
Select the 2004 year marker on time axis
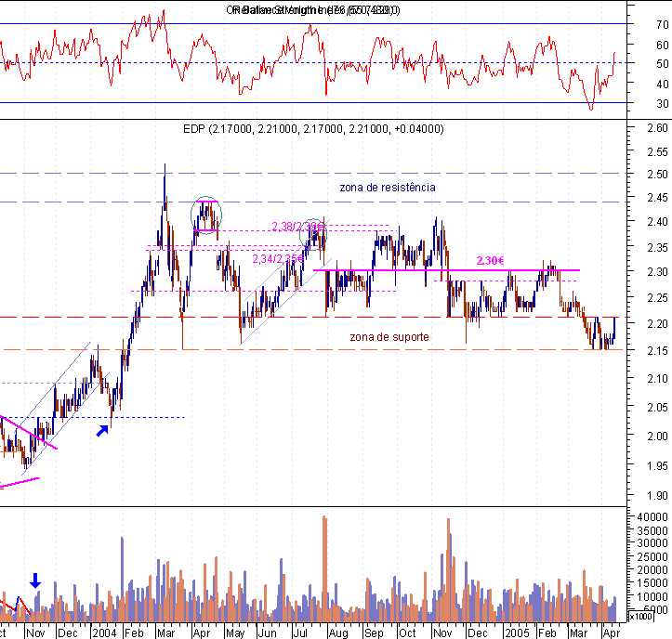tap(104, 633)
